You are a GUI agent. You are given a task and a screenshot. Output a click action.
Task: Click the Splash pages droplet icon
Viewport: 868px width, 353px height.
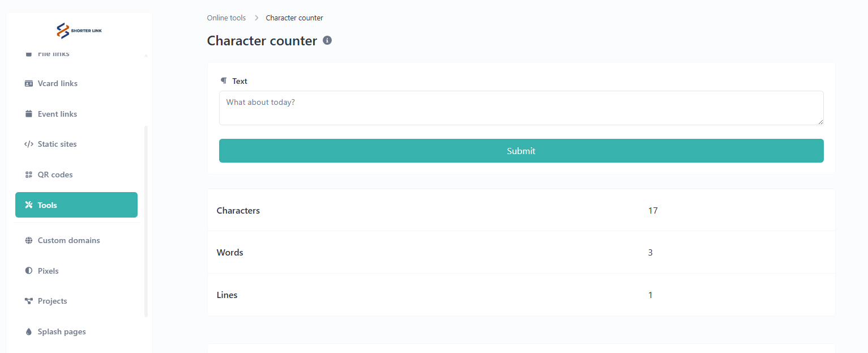(x=29, y=331)
